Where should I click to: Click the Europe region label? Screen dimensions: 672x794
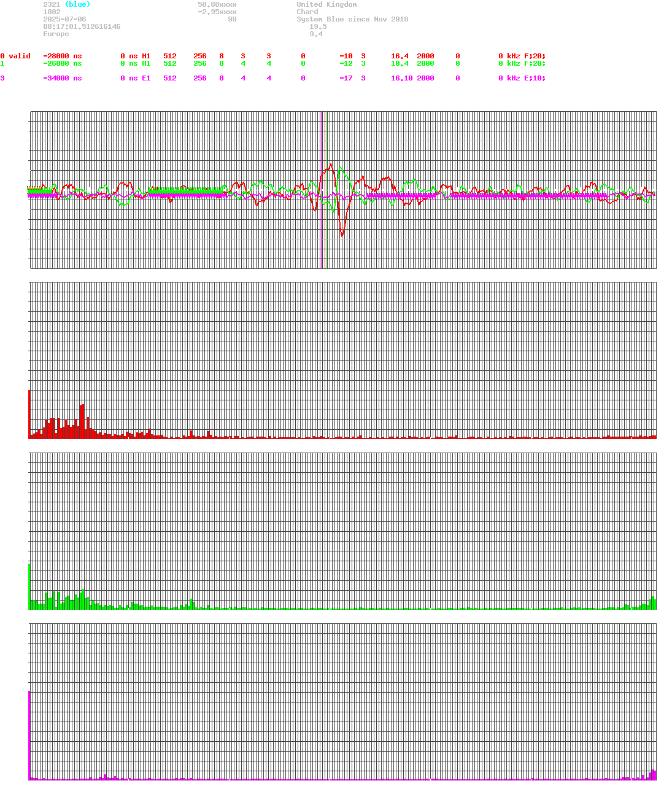(56, 34)
